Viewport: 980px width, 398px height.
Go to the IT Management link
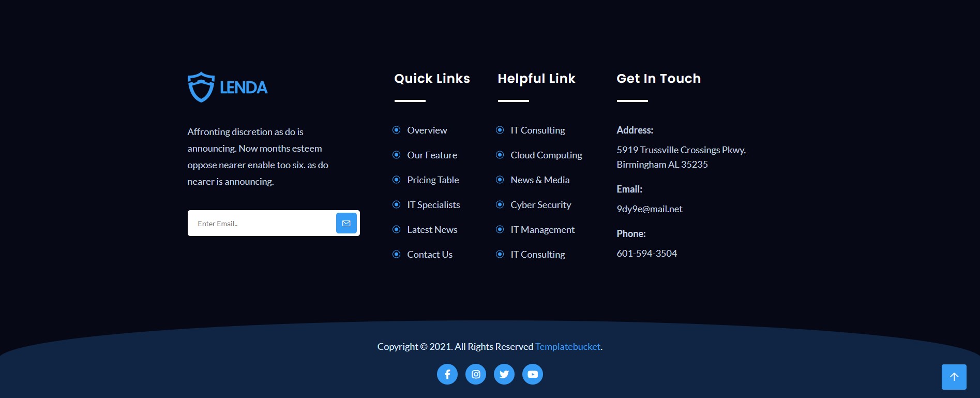tap(542, 230)
